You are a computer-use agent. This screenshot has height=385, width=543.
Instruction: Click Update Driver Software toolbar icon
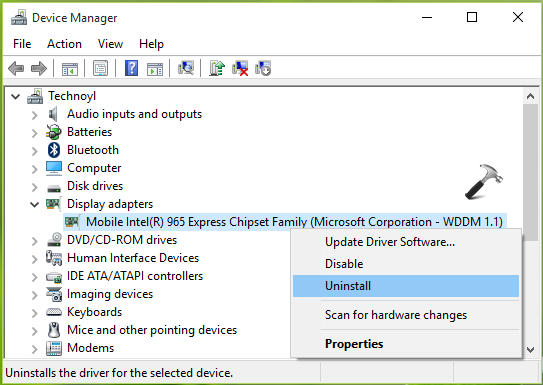click(217, 68)
